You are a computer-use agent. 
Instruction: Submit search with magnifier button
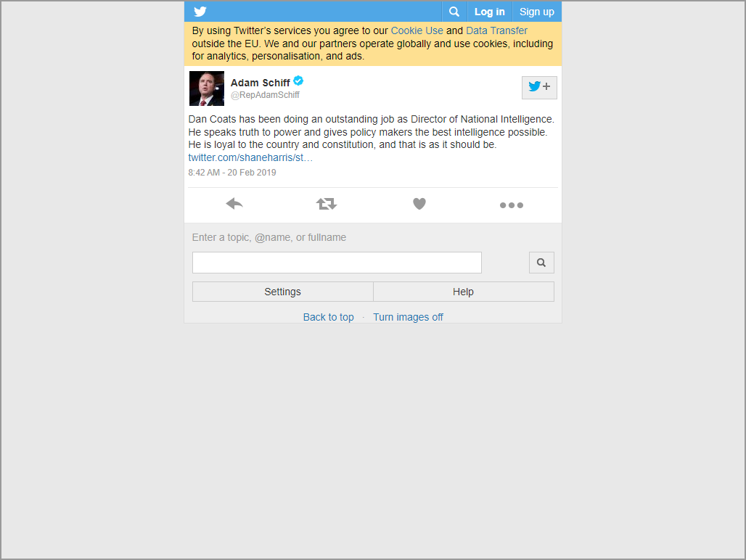coord(541,263)
